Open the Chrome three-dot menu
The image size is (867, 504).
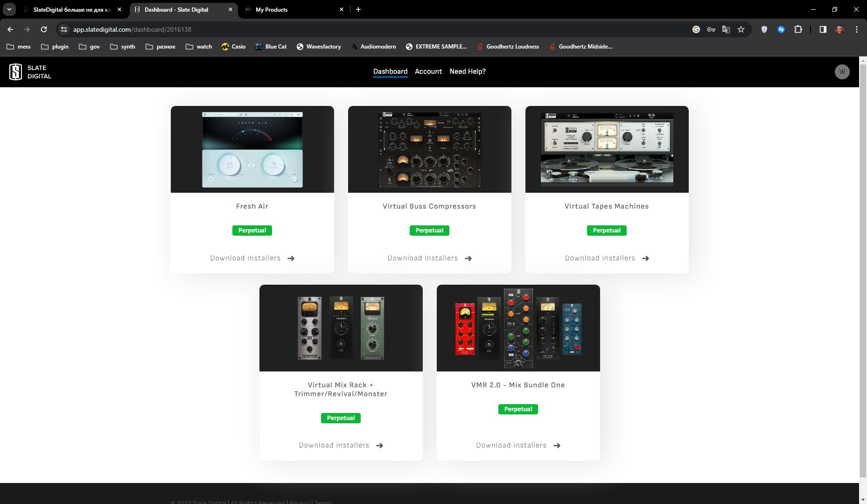click(x=857, y=29)
